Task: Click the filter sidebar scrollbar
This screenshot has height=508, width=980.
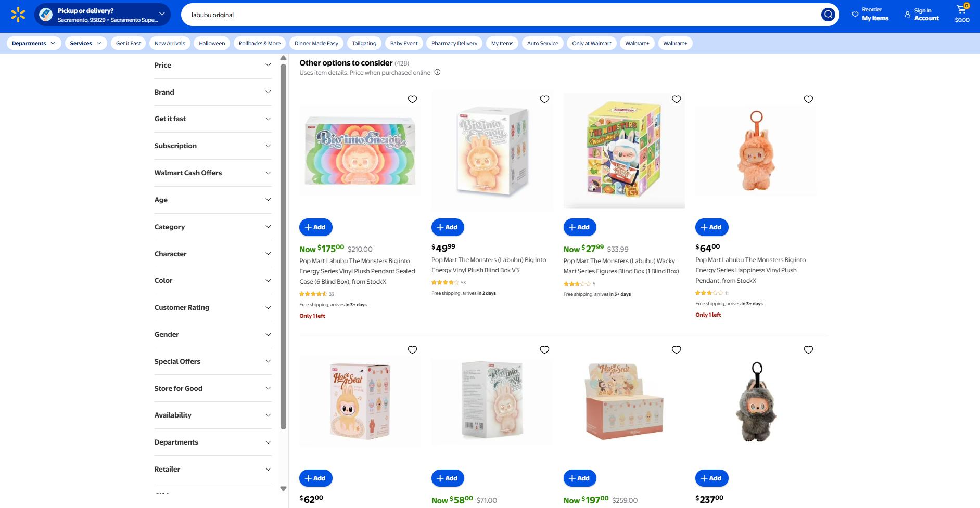Action: pos(283,247)
